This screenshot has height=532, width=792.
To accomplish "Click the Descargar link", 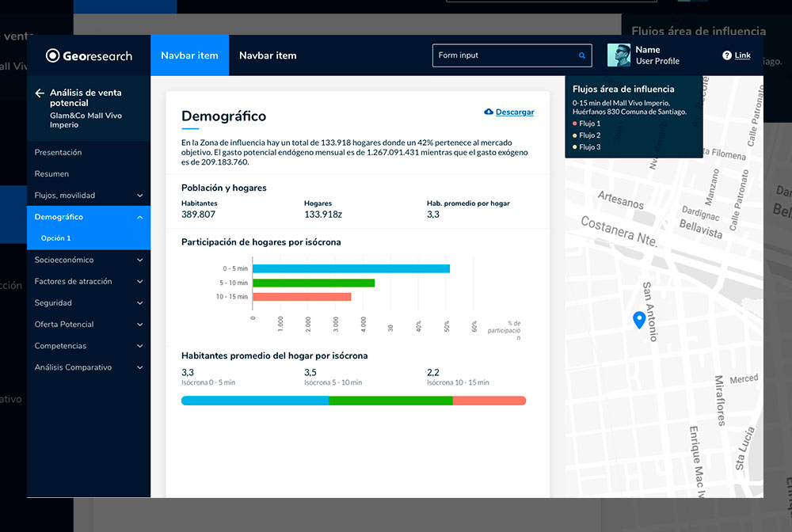I will (x=515, y=112).
